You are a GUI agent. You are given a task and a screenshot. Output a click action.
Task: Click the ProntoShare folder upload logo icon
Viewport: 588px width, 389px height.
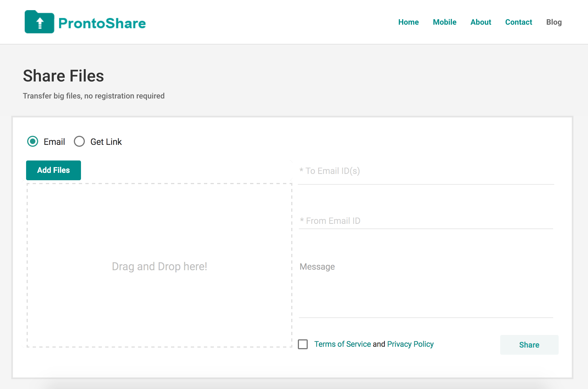tap(39, 22)
